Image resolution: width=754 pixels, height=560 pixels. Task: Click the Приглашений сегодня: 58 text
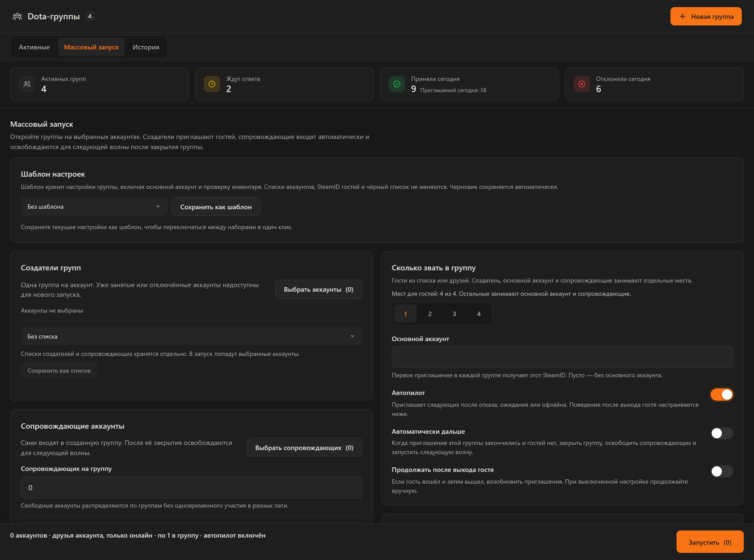click(x=453, y=90)
